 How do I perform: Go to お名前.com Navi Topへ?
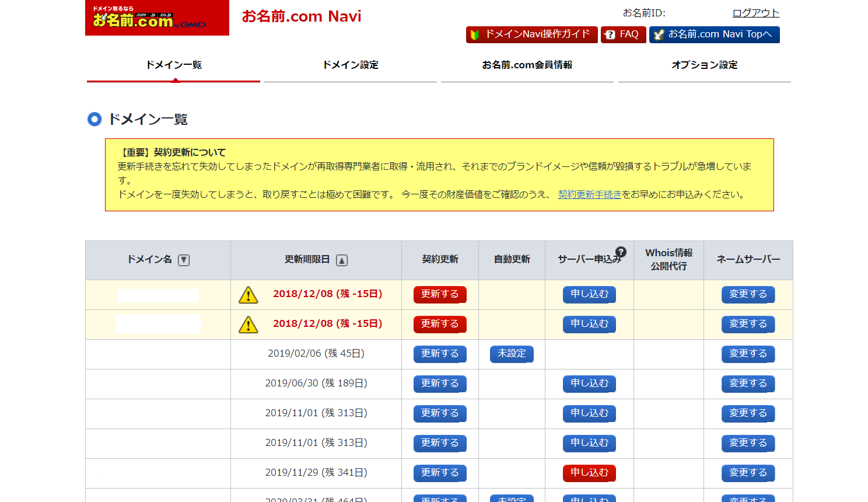714,34
